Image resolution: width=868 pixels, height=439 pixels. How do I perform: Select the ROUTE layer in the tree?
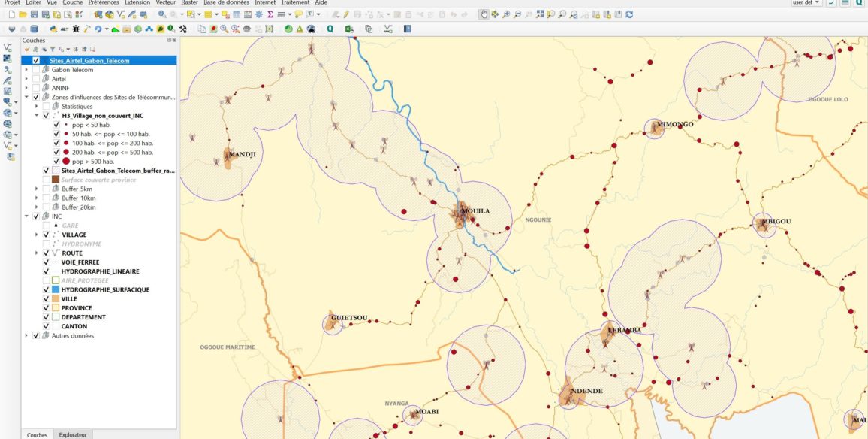point(72,253)
